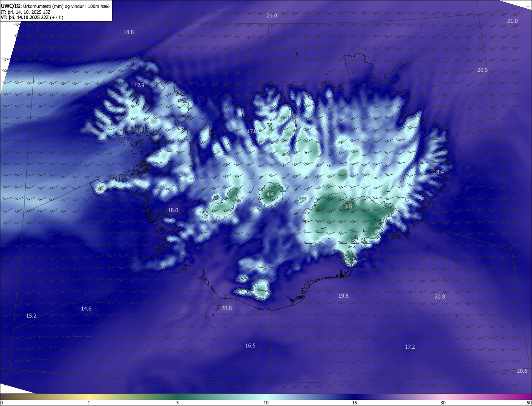Click the 18.8 value label

129,32
